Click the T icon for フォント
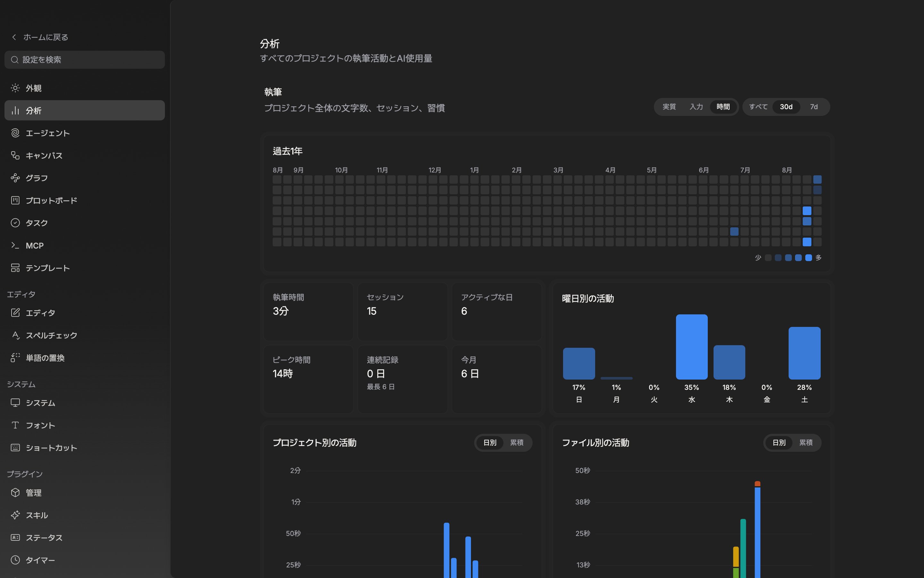This screenshot has height=578, width=924. 15,425
